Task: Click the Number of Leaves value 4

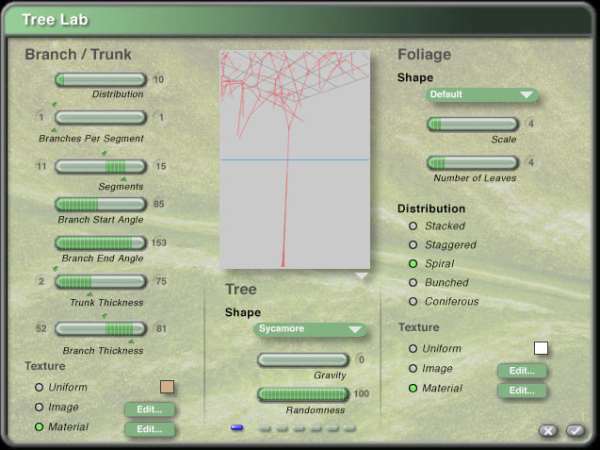Action: click(531, 163)
